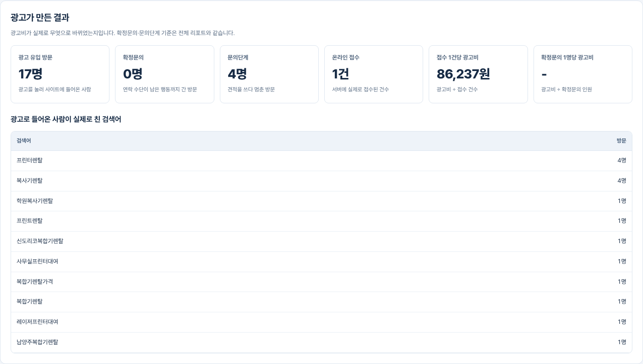Select the 1명 visit count for 신도리코복합기렌탈

622,241
